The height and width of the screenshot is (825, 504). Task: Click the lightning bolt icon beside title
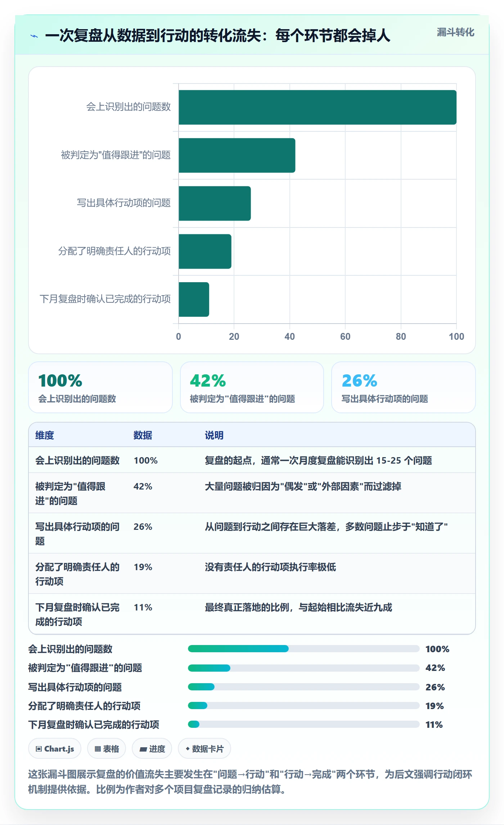tap(34, 36)
